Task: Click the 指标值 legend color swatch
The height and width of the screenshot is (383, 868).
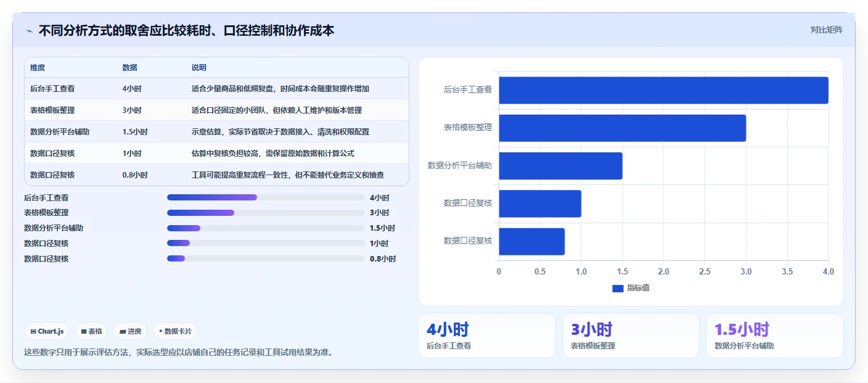Action: click(618, 289)
